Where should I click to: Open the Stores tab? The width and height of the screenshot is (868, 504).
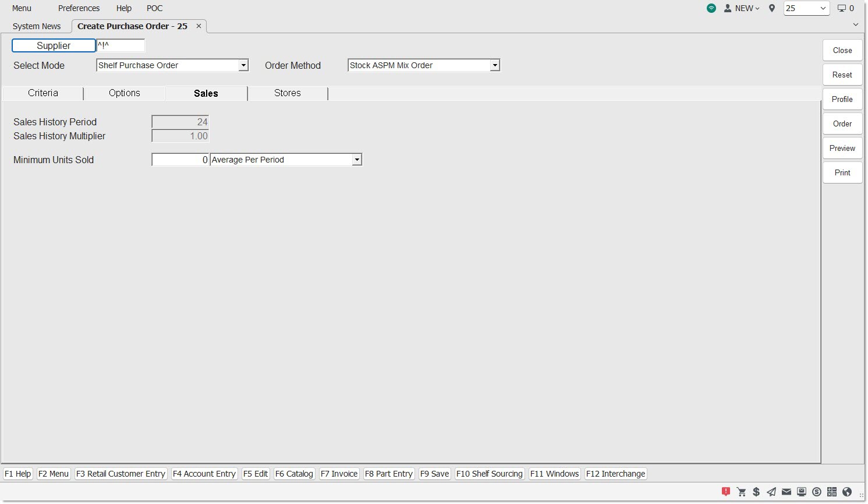[288, 93]
